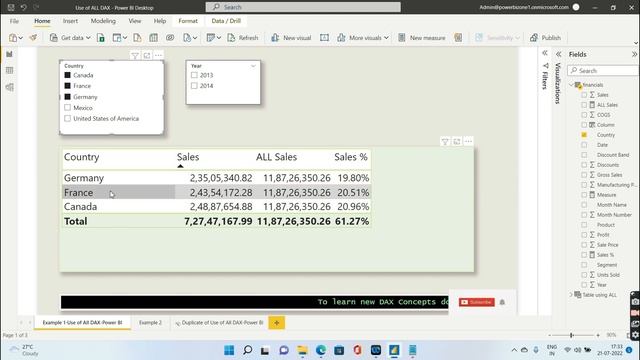Switch to the Data / Drill tab

226,21
